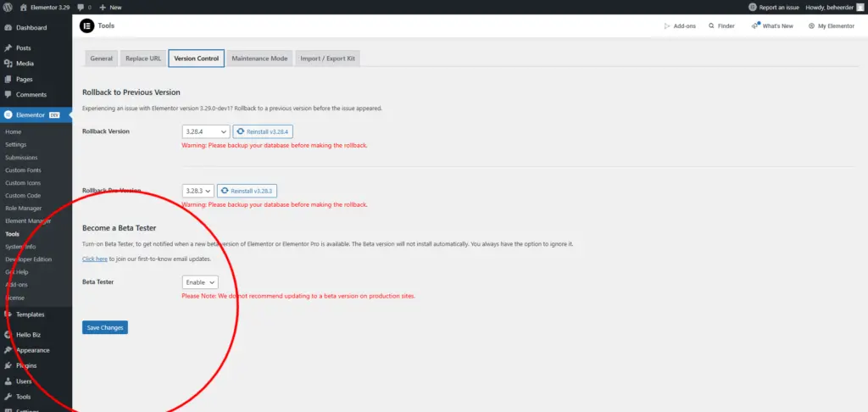Click refresh icon on Reinstall v3.28.4
This screenshot has height=412, width=868.
[x=240, y=131]
